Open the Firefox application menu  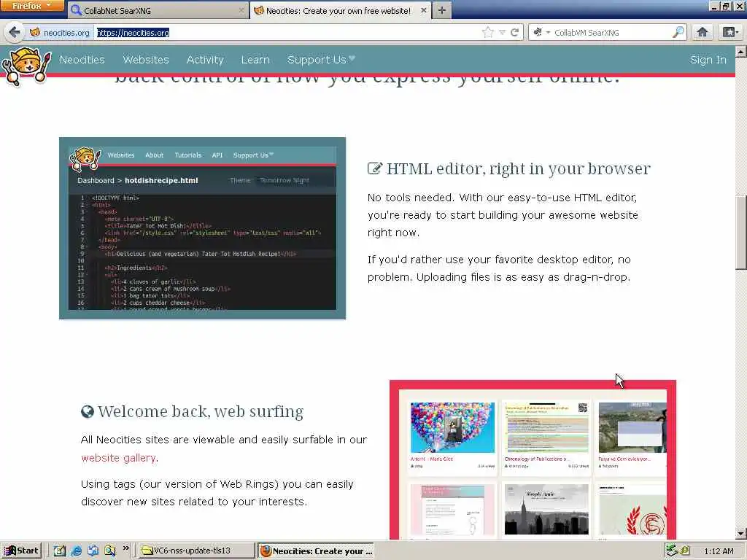(32, 6)
